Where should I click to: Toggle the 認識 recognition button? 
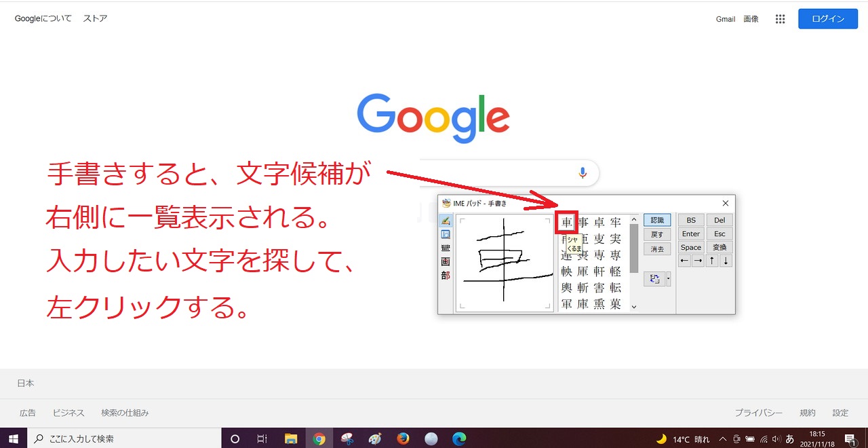click(x=657, y=220)
